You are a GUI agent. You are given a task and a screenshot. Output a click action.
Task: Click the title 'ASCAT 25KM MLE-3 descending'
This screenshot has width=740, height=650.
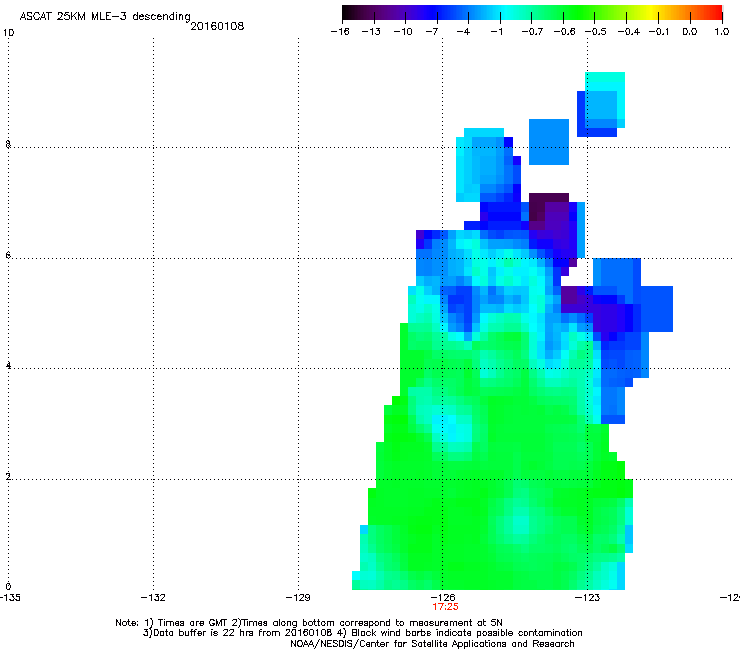pos(105,16)
